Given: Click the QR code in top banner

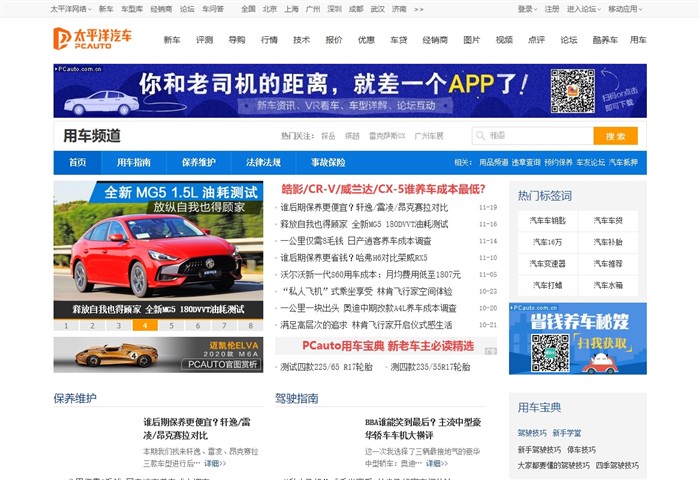Looking at the screenshot, I should click(572, 91).
